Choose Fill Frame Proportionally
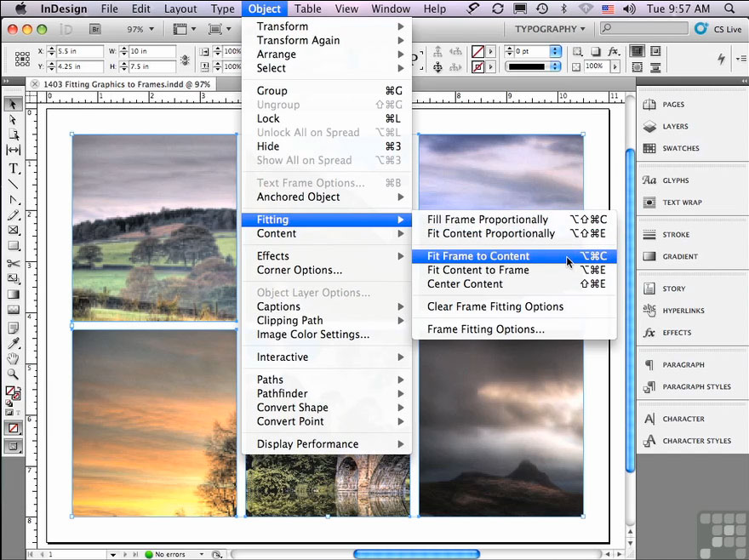The width and height of the screenshot is (749, 560). [x=514, y=220]
